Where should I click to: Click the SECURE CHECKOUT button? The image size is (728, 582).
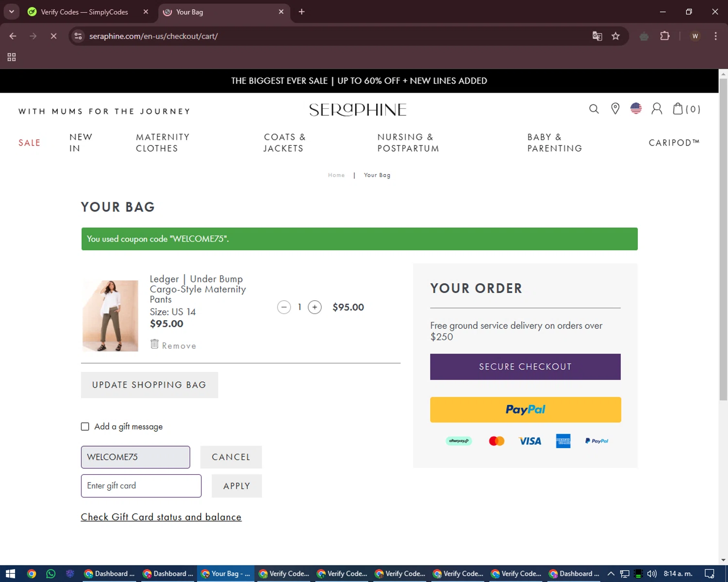point(525,367)
